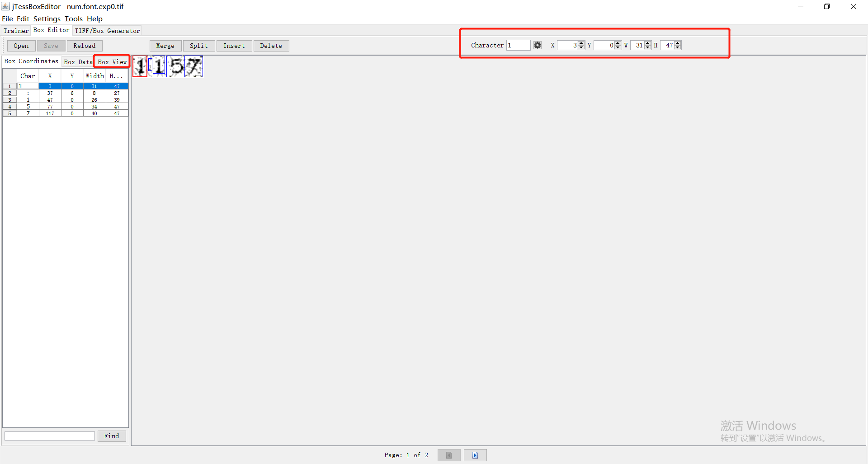Click the Save button

[x=51, y=46]
